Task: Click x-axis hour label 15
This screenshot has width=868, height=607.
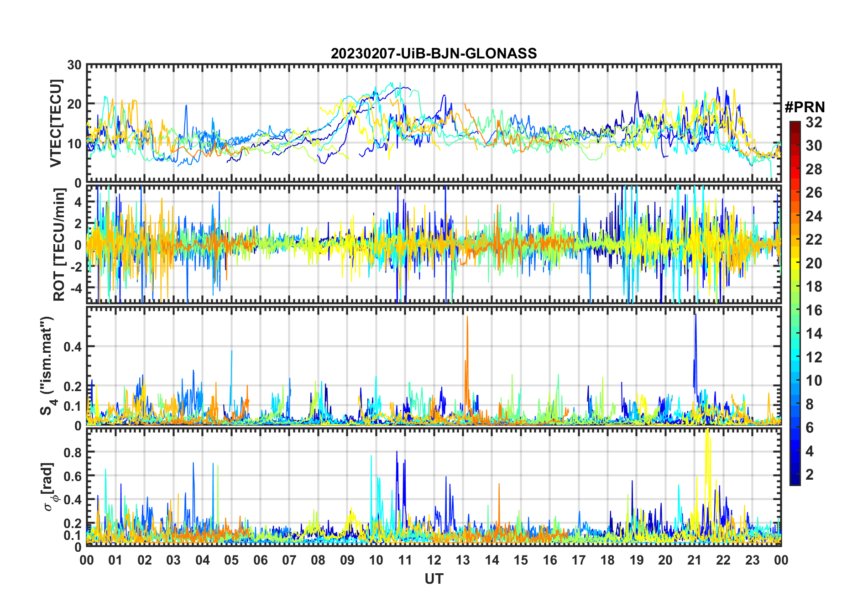Action: 521,560
